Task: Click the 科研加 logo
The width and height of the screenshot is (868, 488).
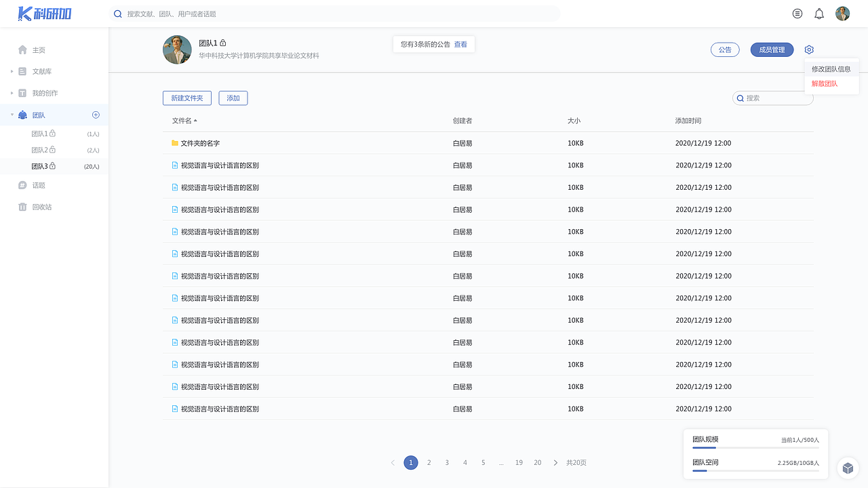Action: (x=45, y=14)
